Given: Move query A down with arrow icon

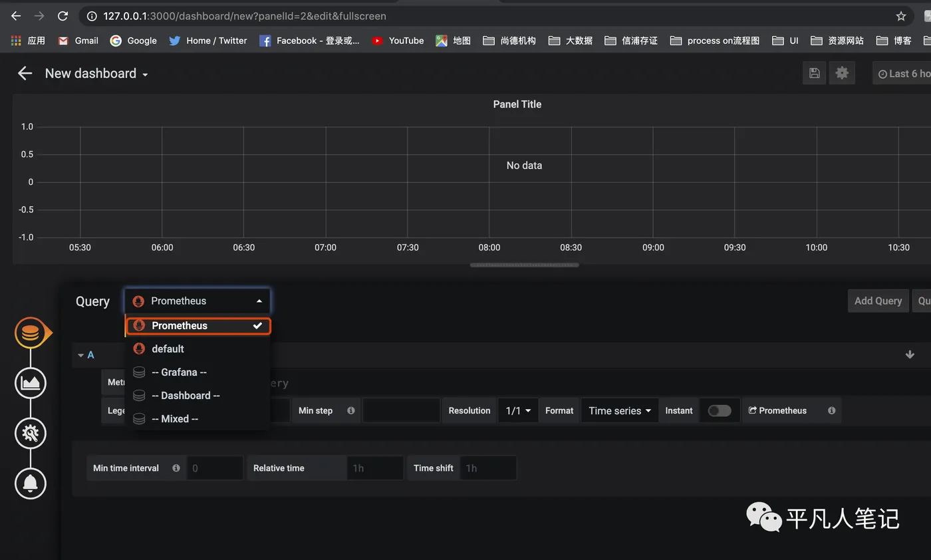Looking at the screenshot, I should pyautogui.click(x=910, y=354).
